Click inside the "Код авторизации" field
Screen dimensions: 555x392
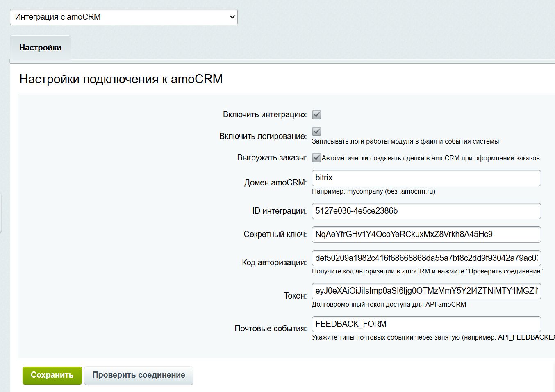426,258
